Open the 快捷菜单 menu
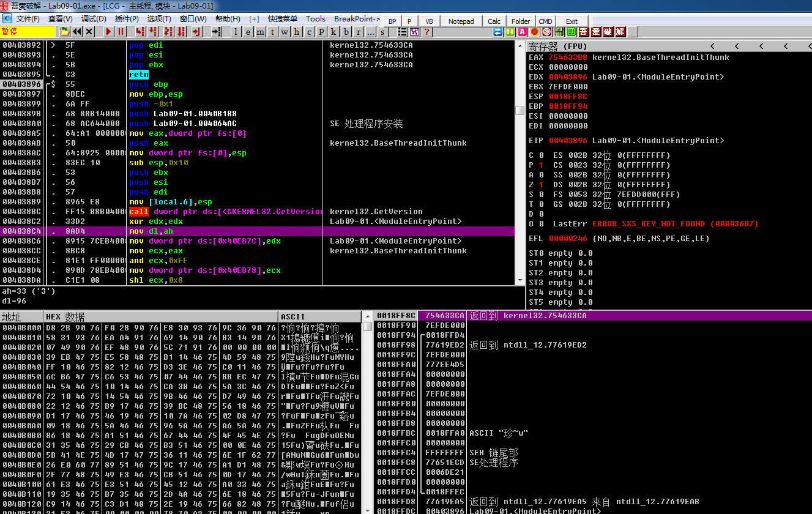The image size is (812, 514). click(x=283, y=19)
